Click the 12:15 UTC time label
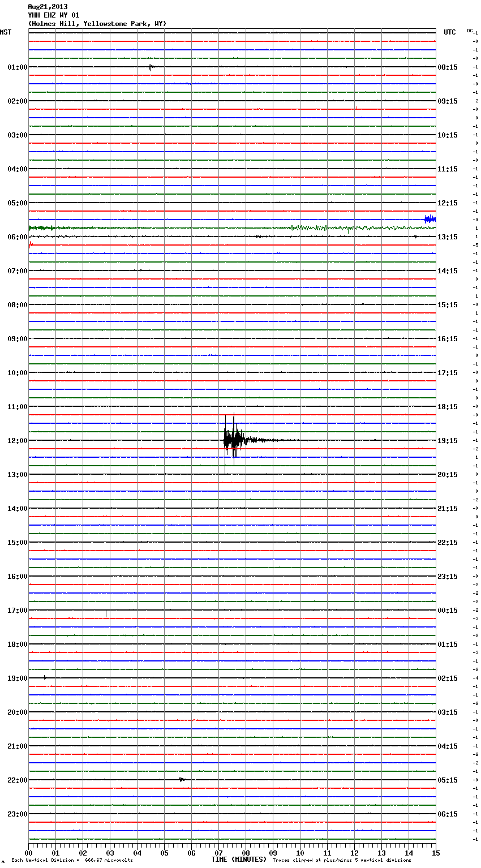This screenshot has height=868, width=481. 448,203
